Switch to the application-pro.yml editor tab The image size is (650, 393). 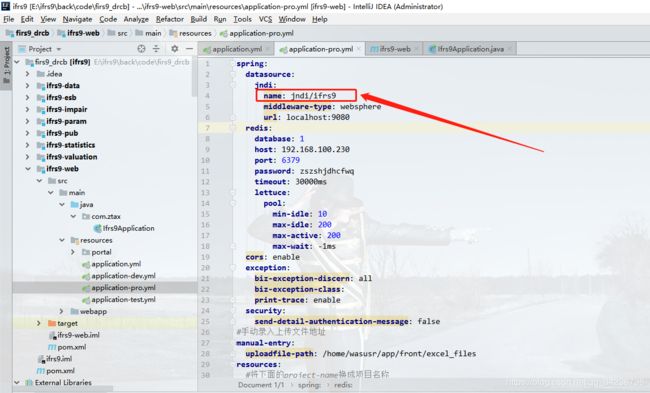point(320,49)
